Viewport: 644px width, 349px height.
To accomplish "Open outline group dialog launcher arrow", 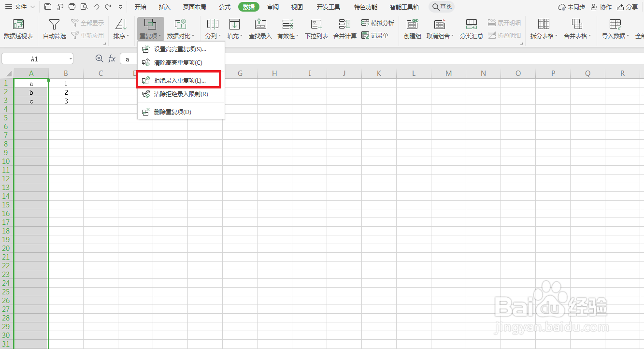I will click(522, 44).
